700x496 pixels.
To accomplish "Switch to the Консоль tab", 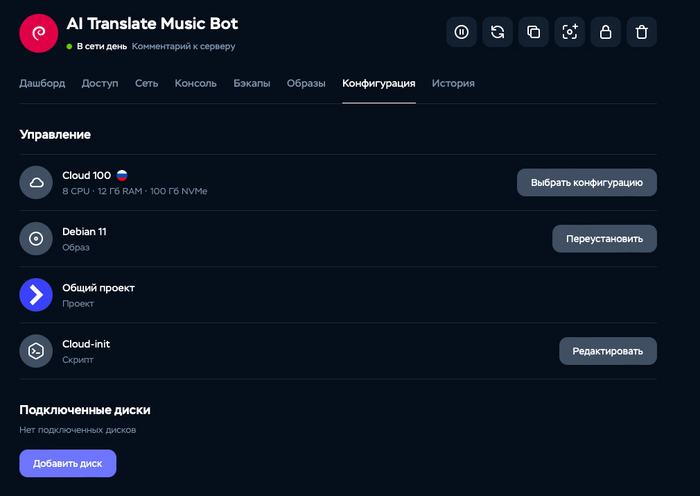I will coord(195,84).
